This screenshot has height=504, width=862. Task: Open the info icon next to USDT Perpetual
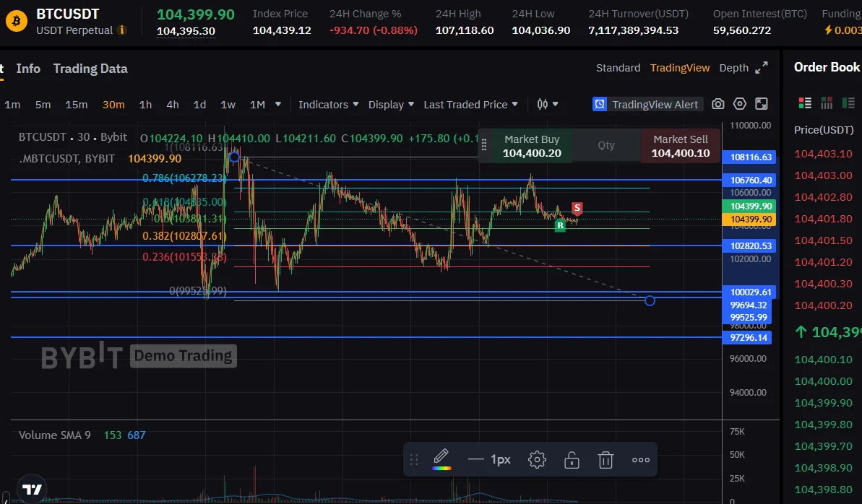pos(122,30)
